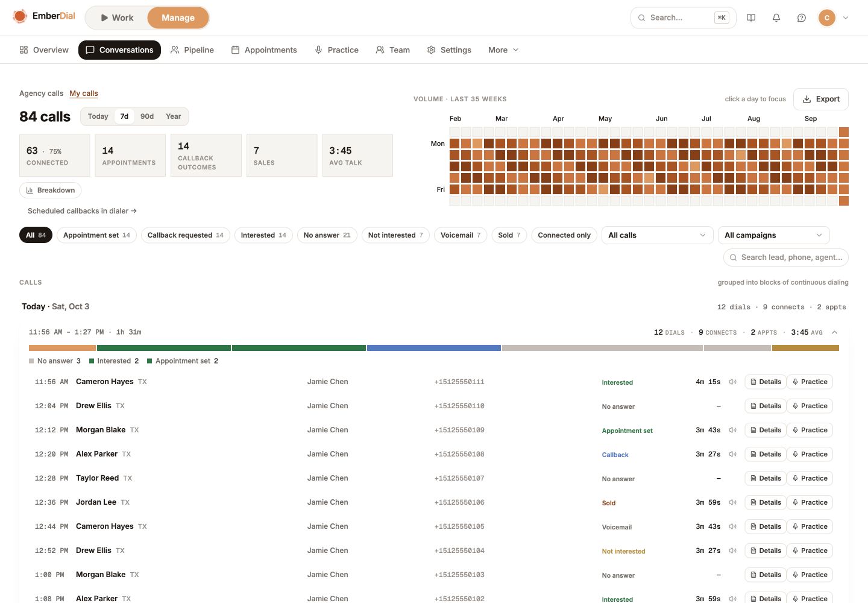The height and width of the screenshot is (603, 868).
Task: Open account menu chevron
Action: pyautogui.click(x=846, y=18)
